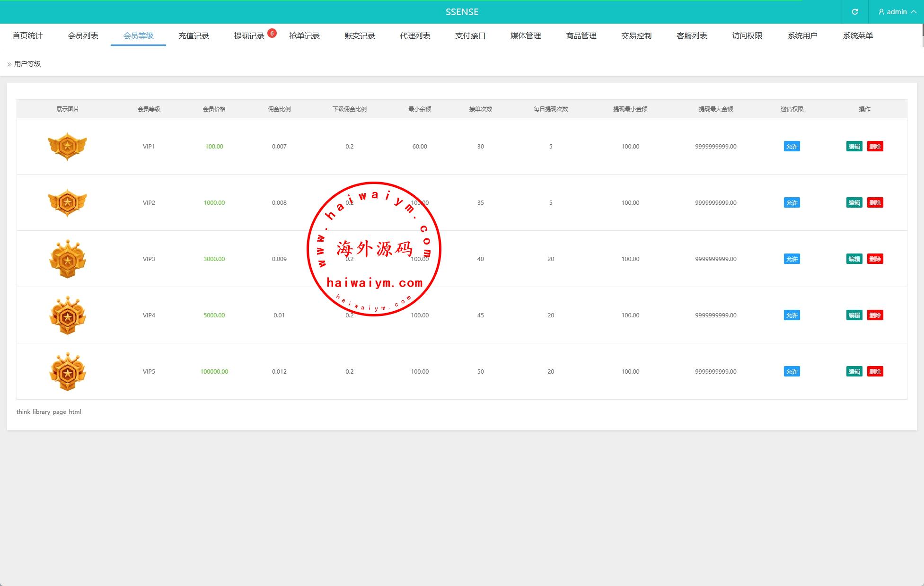Image resolution: width=924 pixels, height=586 pixels.
Task: Open the 支付接口 menu item
Action: [x=470, y=36]
